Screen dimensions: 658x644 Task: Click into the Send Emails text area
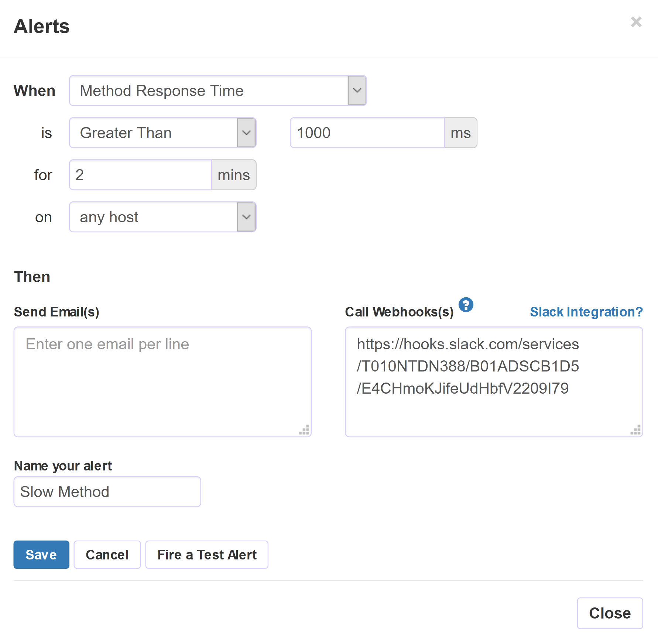[x=162, y=382]
